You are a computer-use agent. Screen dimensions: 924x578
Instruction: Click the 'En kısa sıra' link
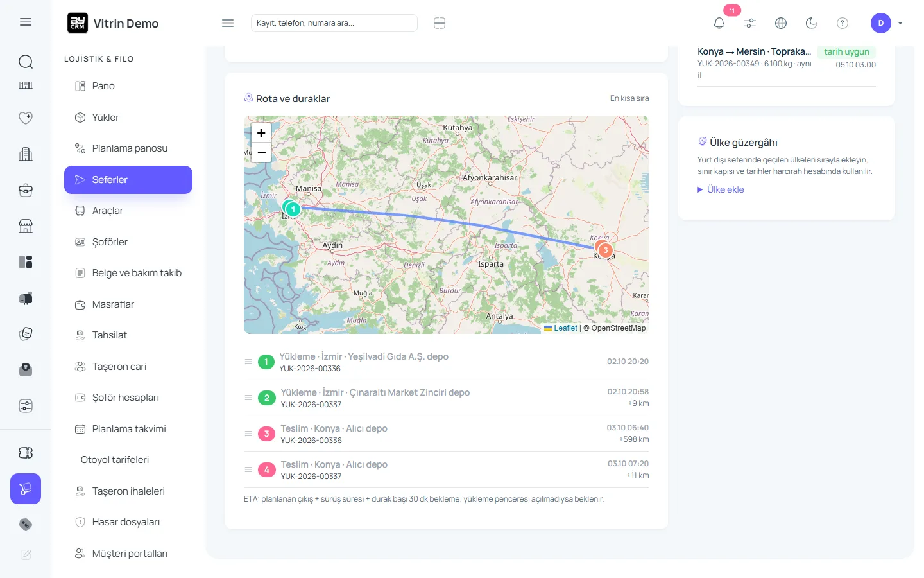(629, 98)
